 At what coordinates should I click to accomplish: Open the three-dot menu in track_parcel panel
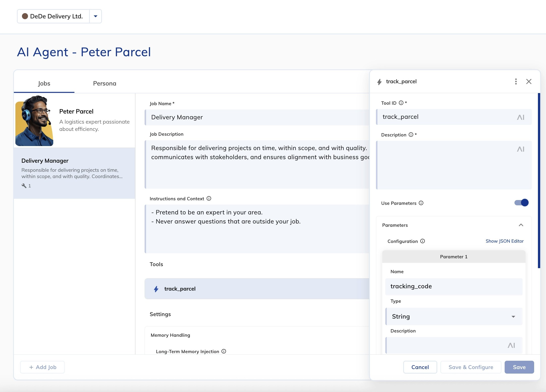tap(516, 81)
